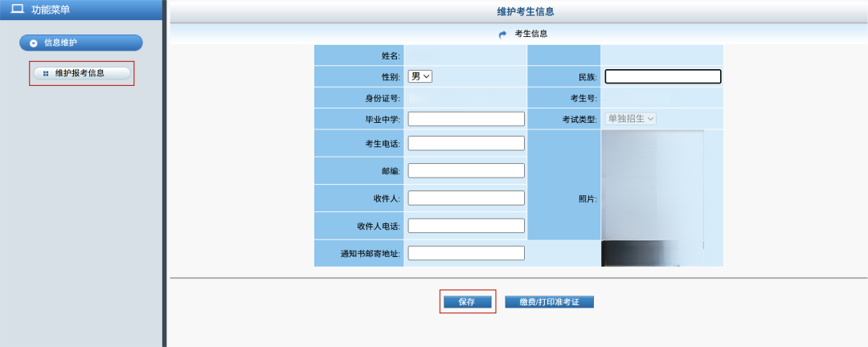The height and width of the screenshot is (347, 868).
Task: Focus the 民族 text field
Action: coord(662,77)
